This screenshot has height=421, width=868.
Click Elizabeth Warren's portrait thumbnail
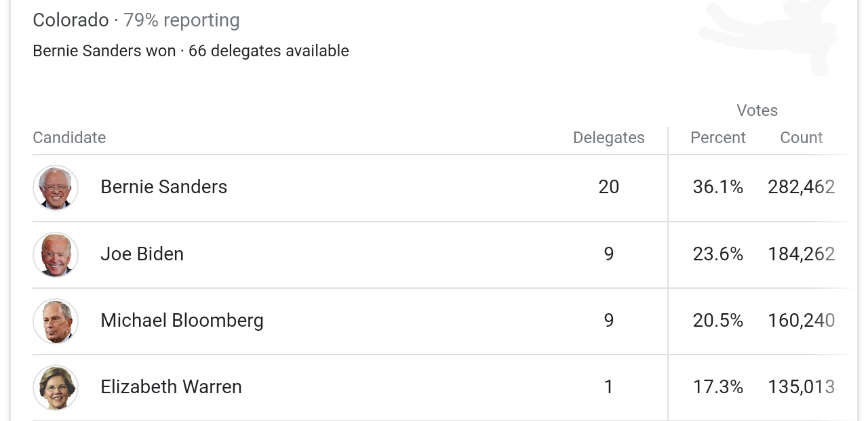click(56, 388)
